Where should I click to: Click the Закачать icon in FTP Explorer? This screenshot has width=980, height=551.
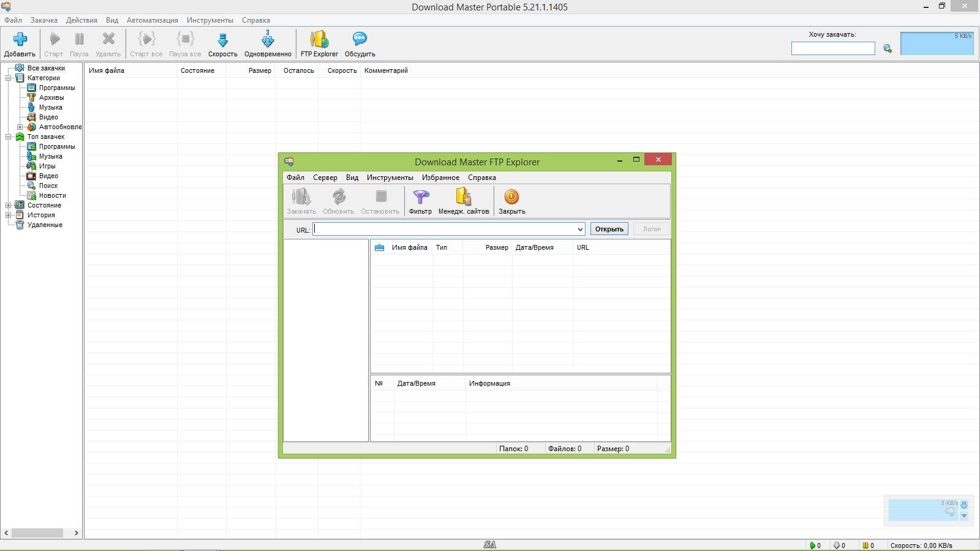(301, 197)
